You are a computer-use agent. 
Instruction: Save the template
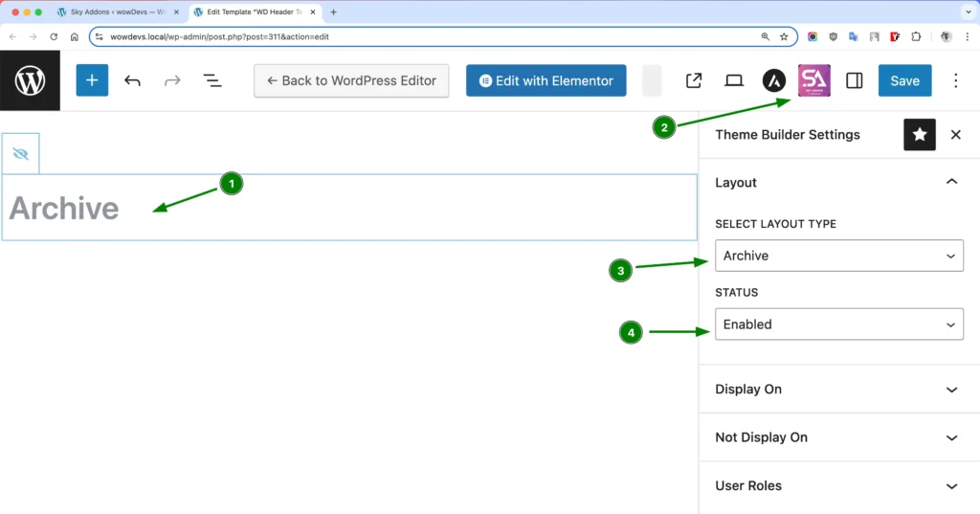click(904, 80)
